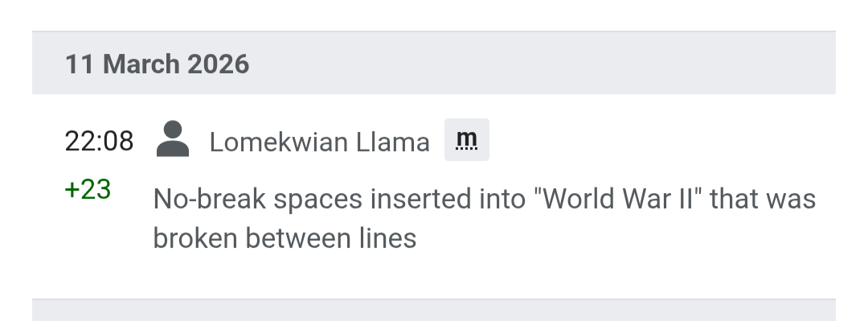
Task: Click the minor edit "m" badge
Action: tap(467, 140)
